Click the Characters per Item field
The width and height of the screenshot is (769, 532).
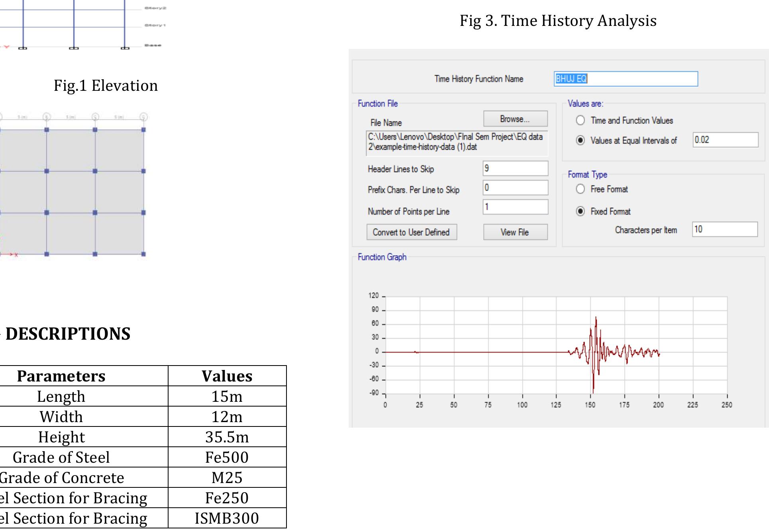click(725, 229)
